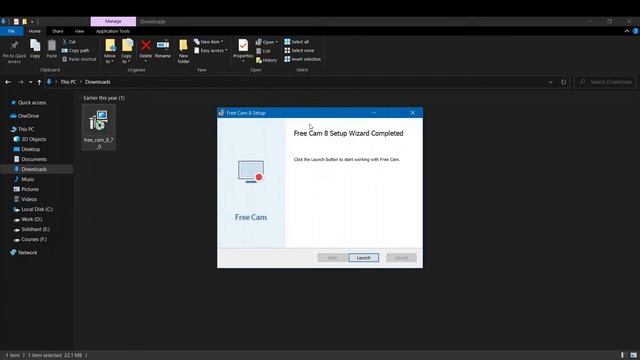Go back with the back arrow
The image size is (640, 360).
(x=8, y=82)
